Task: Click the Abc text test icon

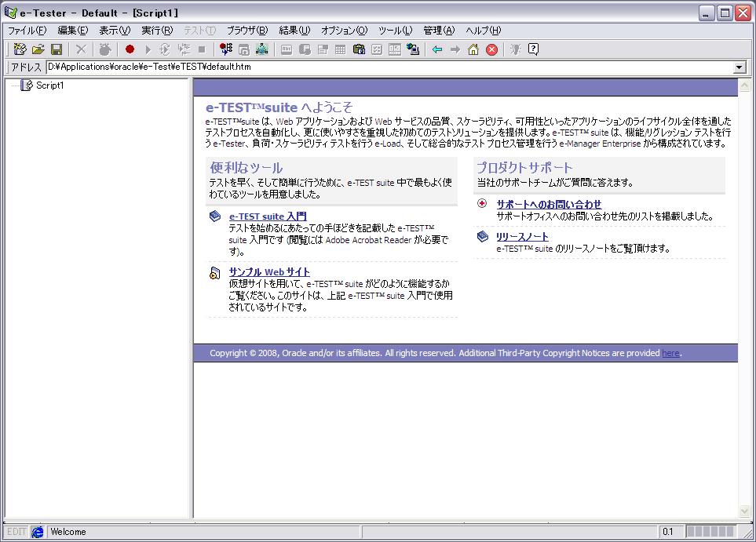Action: pos(287,49)
